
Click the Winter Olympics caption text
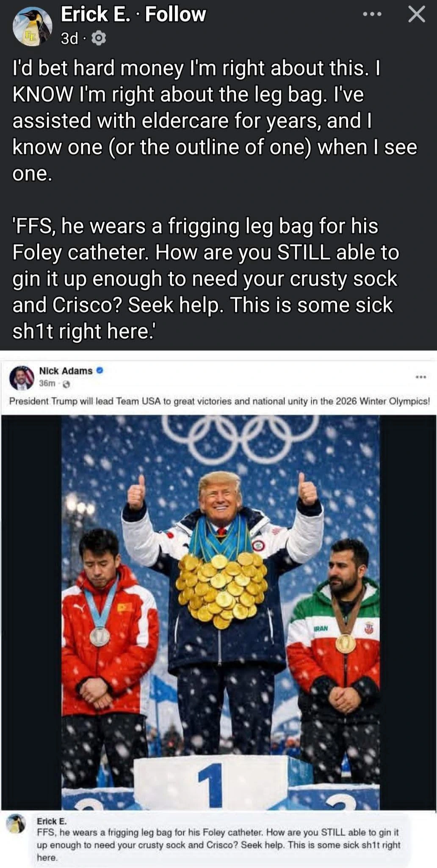(219, 401)
